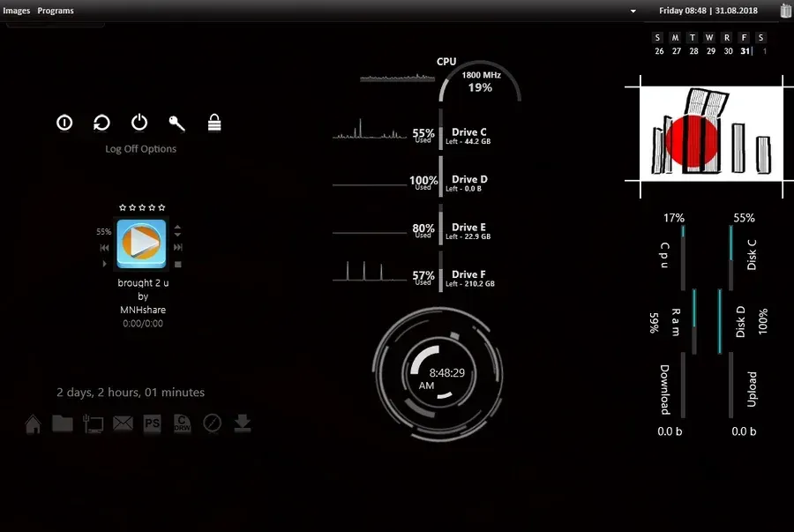Image resolution: width=794 pixels, height=532 pixels.
Task: Click the media player cover art
Action: 141,244
